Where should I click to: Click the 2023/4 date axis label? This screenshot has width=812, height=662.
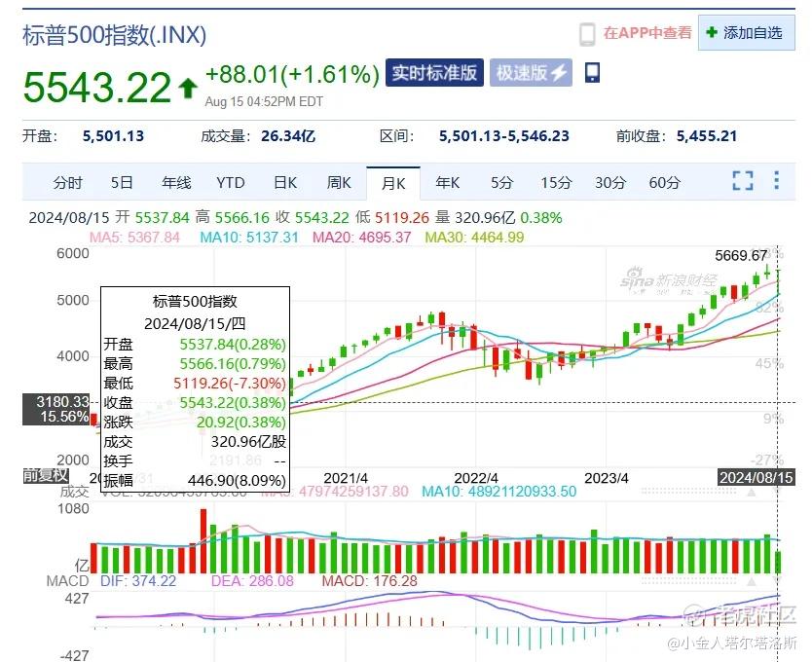[x=607, y=478]
